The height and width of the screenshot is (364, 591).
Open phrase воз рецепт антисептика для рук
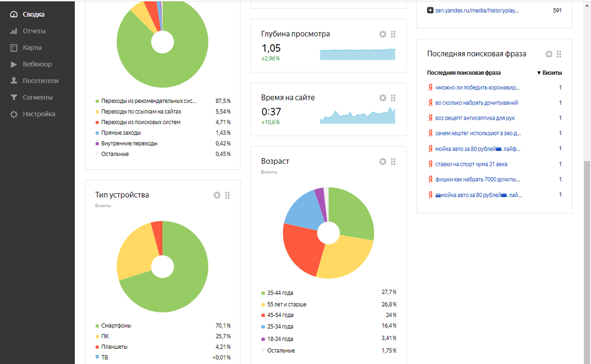pyautogui.click(x=475, y=118)
